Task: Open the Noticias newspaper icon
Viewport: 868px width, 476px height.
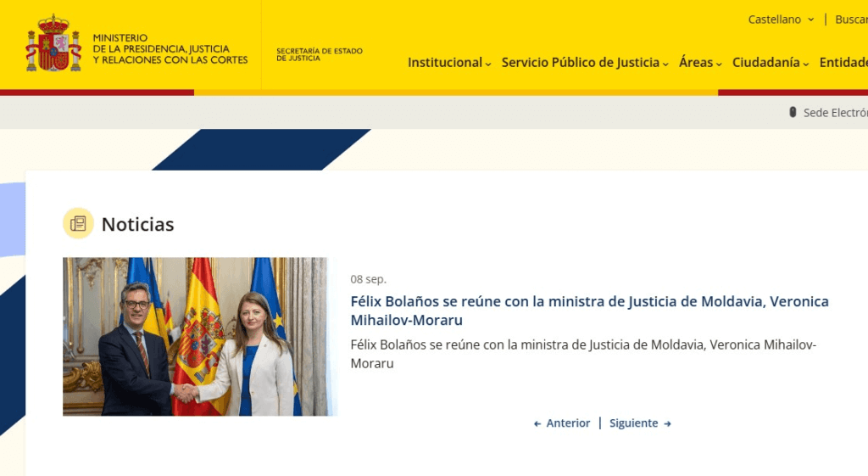Action: click(x=78, y=223)
